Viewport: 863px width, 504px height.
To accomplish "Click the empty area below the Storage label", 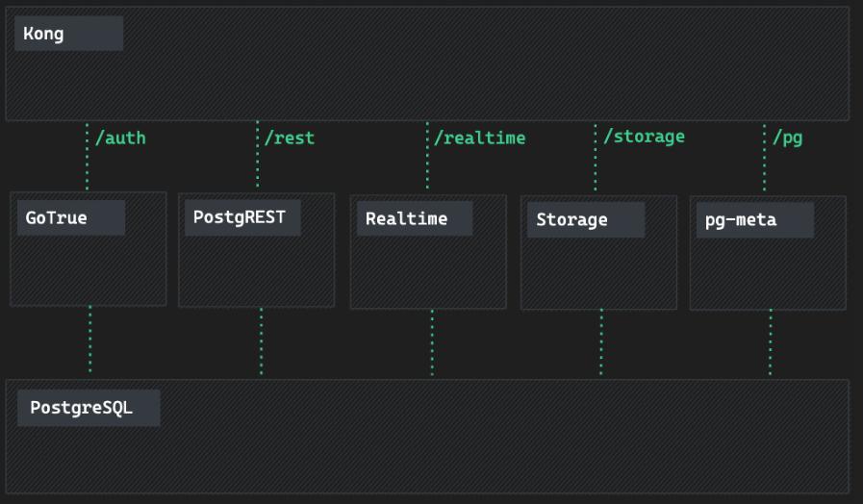I will pos(598,275).
